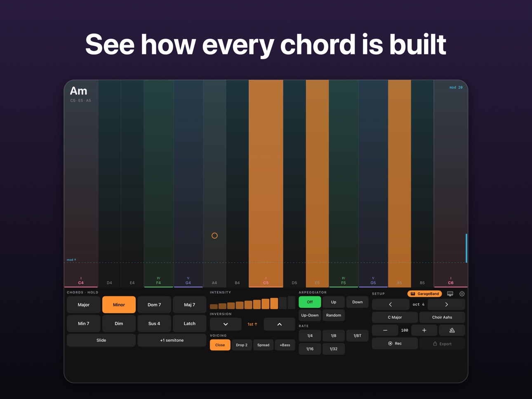Set arpeggiator direction to Down
The image size is (532, 399).
358,302
